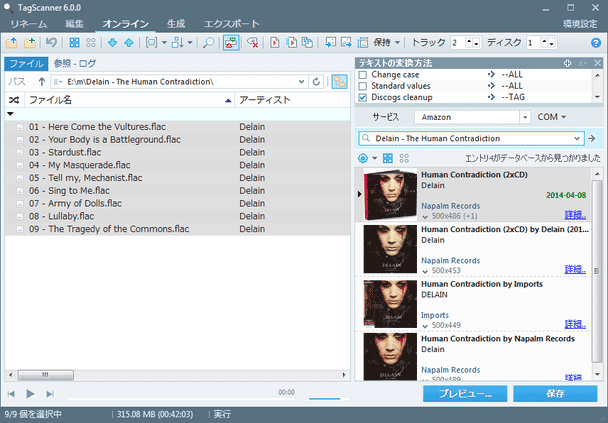Enable the Change case checkbox
The image size is (608, 423).
[x=363, y=74]
